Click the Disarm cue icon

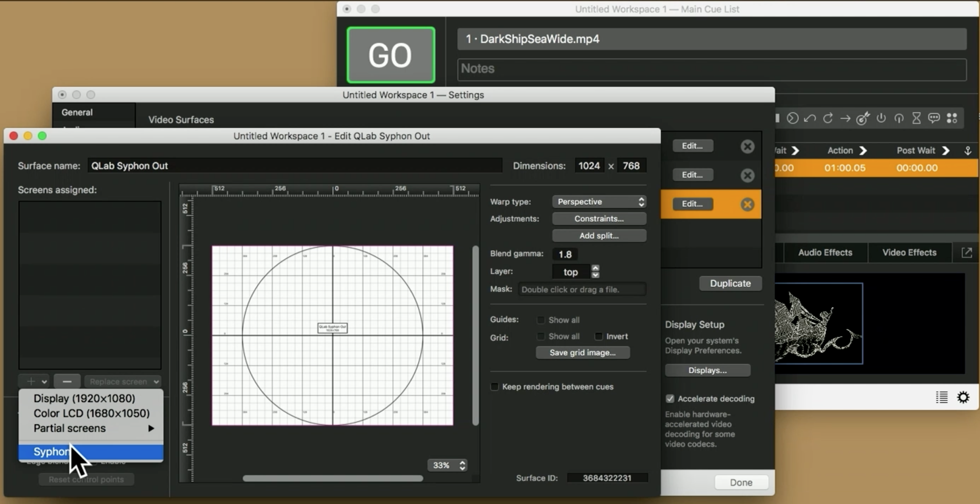[899, 118]
